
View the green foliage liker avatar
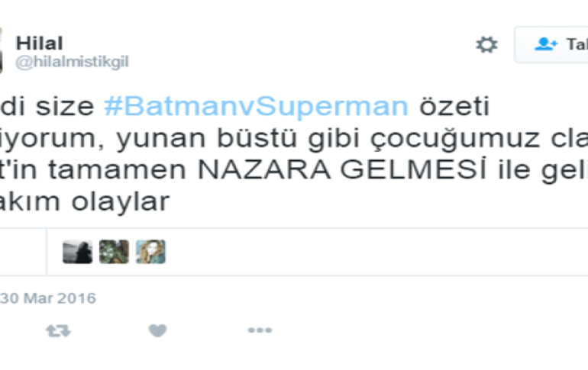click(x=114, y=252)
